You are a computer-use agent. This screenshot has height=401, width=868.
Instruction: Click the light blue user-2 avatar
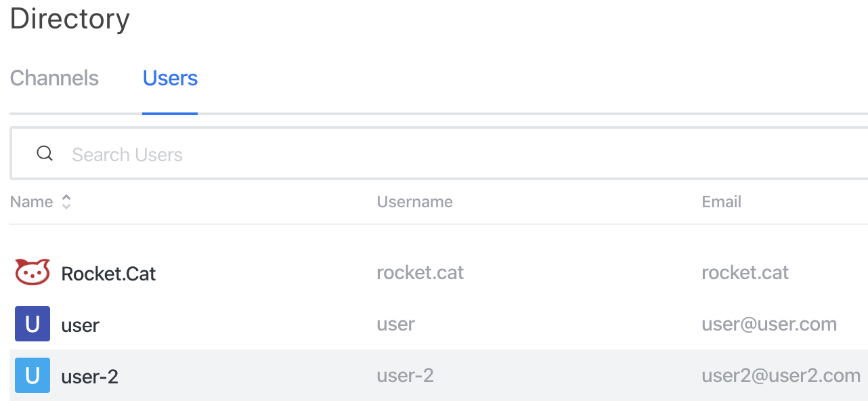[x=32, y=375]
